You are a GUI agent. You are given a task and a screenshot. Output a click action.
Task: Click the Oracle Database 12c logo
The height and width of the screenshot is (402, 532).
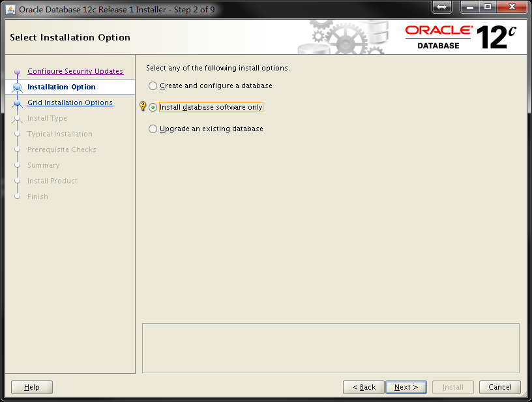point(460,37)
